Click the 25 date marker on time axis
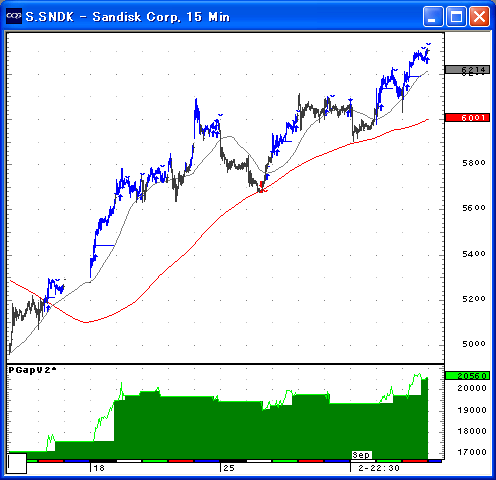 coord(229,468)
